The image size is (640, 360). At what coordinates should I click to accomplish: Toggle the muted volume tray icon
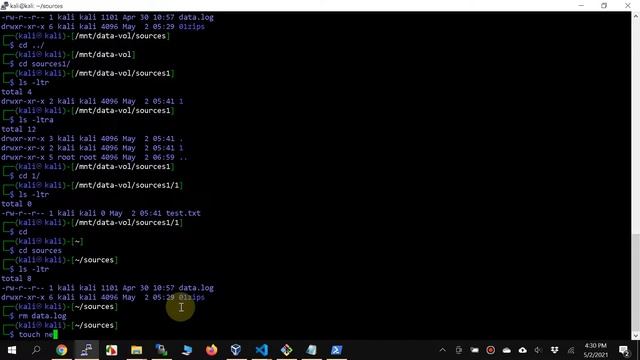pyautogui.click(x=538, y=350)
